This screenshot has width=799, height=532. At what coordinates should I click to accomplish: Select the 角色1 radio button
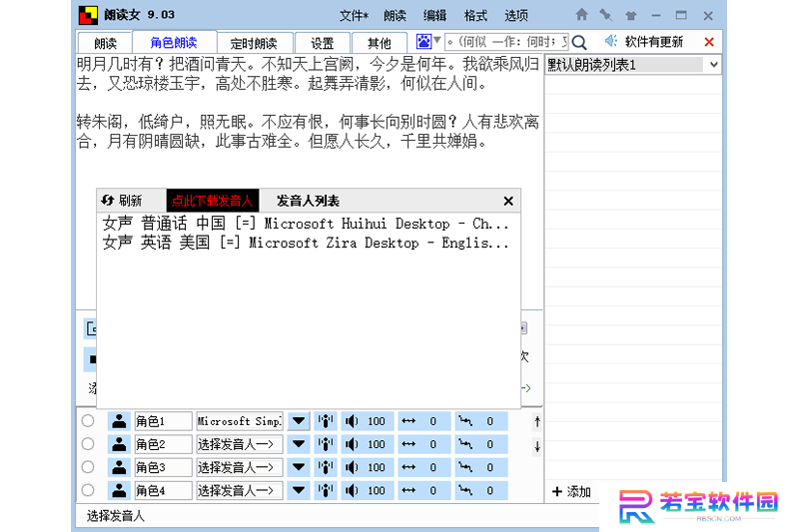88,420
